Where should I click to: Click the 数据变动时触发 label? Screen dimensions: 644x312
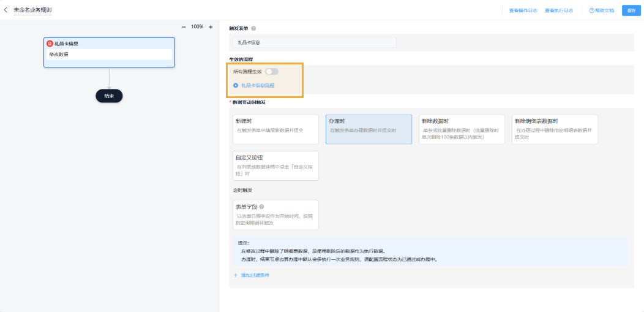pyautogui.click(x=249, y=102)
